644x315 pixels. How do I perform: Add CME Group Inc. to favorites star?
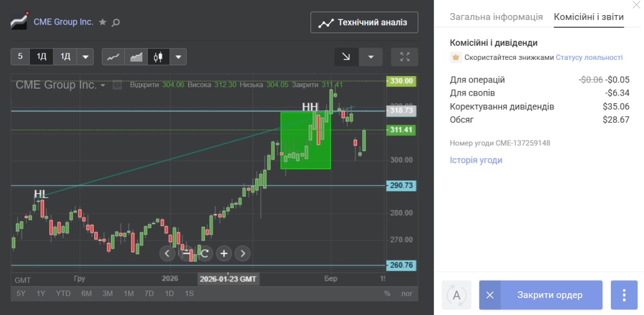pyautogui.click(x=103, y=22)
